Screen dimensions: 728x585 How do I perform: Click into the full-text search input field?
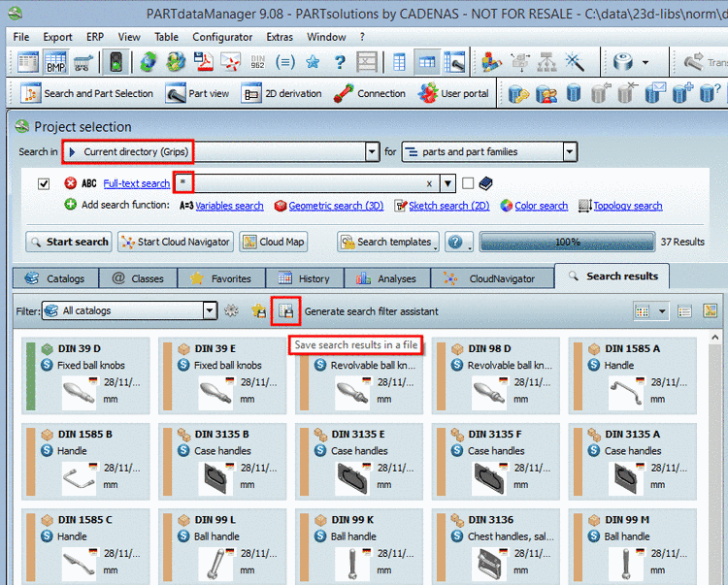coord(307,183)
